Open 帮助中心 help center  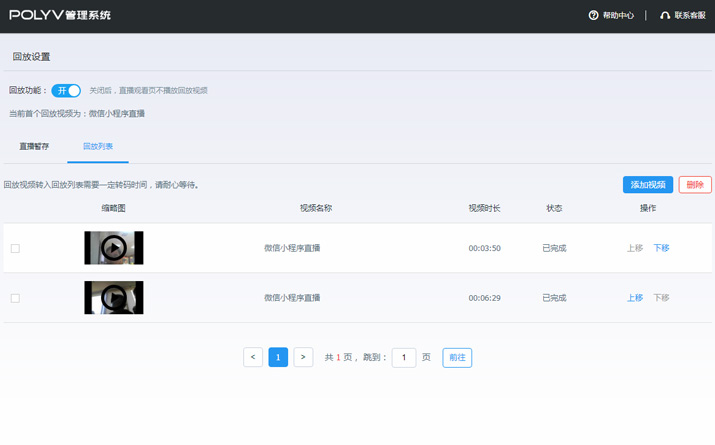click(x=611, y=16)
